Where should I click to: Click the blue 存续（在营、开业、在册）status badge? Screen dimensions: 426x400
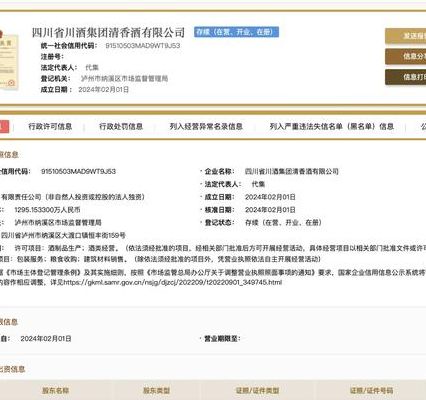236,32
